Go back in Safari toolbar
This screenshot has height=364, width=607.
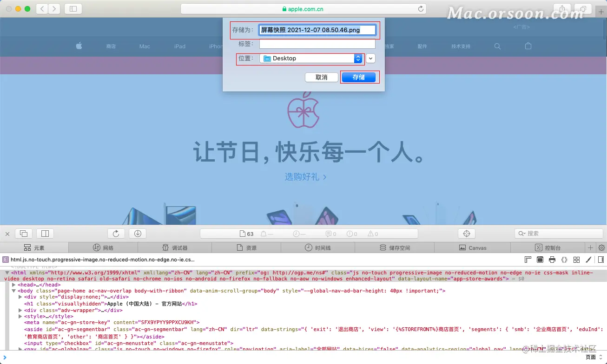(x=42, y=8)
